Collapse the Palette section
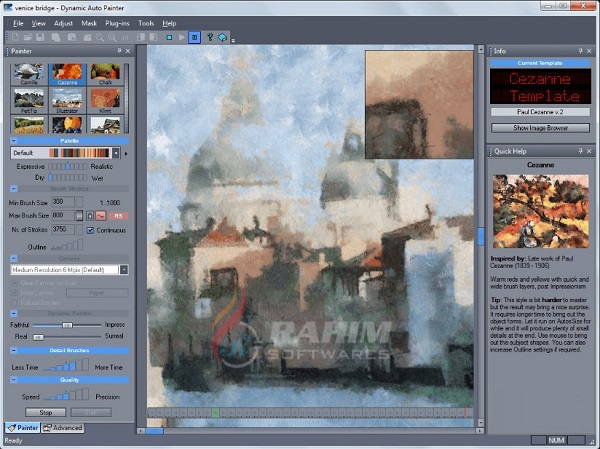Viewport: 600px width, 449px height. tap(13, 141)
